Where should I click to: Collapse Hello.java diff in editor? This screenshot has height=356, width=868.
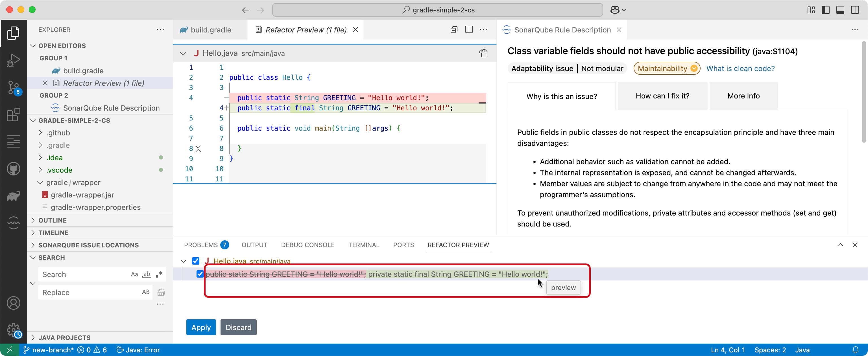tap(183, 53)
